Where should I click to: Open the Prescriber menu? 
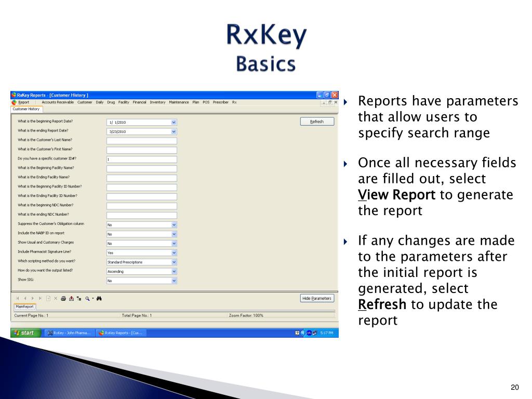coord(220,102)
